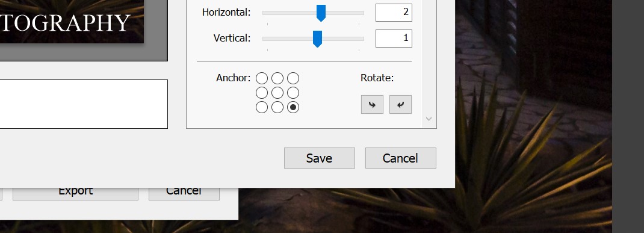Click the Vertical value input field
The height and width of the screenshot is (233, 644).
(394, 38)
